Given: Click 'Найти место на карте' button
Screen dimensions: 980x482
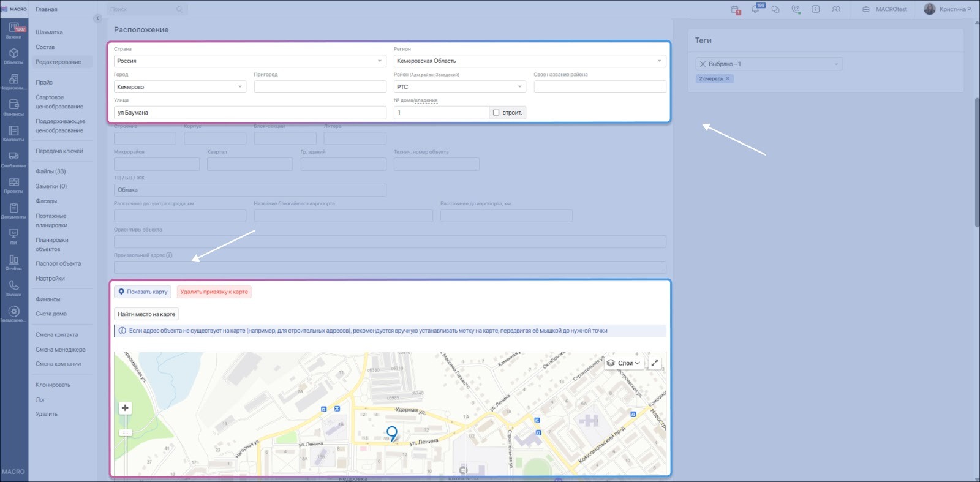Looking at the screenshot, I should (146, 314).
